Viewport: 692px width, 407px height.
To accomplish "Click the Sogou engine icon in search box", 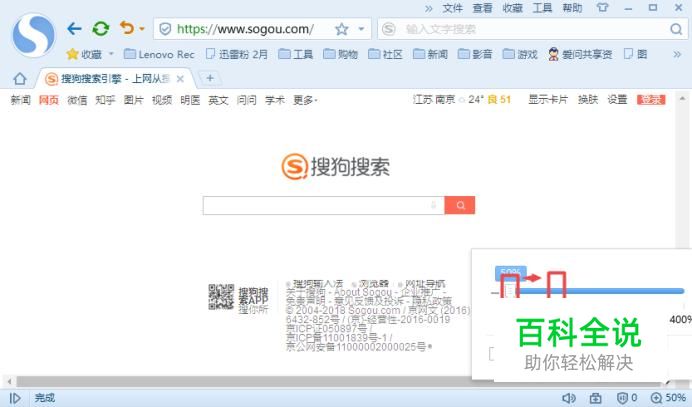I will click(x=388, y=29).
